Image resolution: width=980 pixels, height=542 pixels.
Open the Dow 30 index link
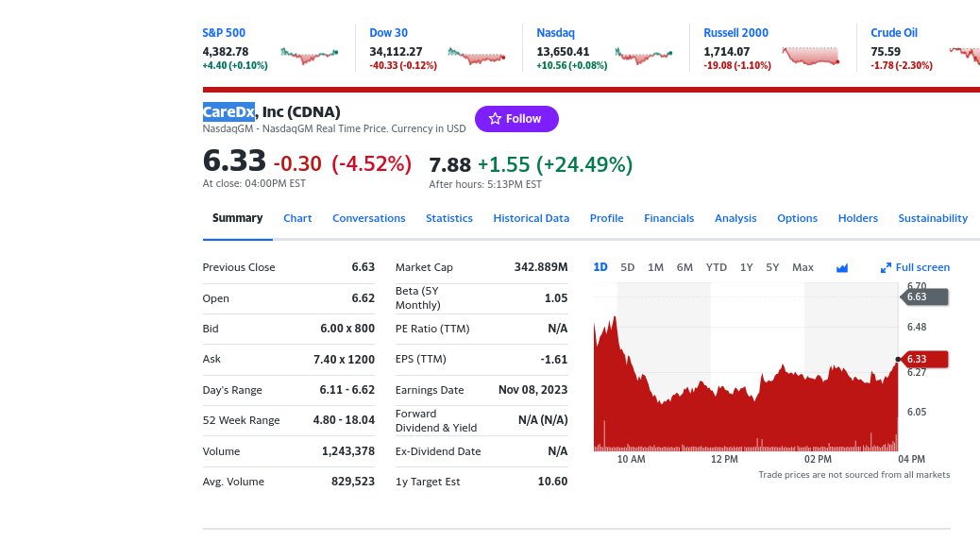(x=388, y=32)
